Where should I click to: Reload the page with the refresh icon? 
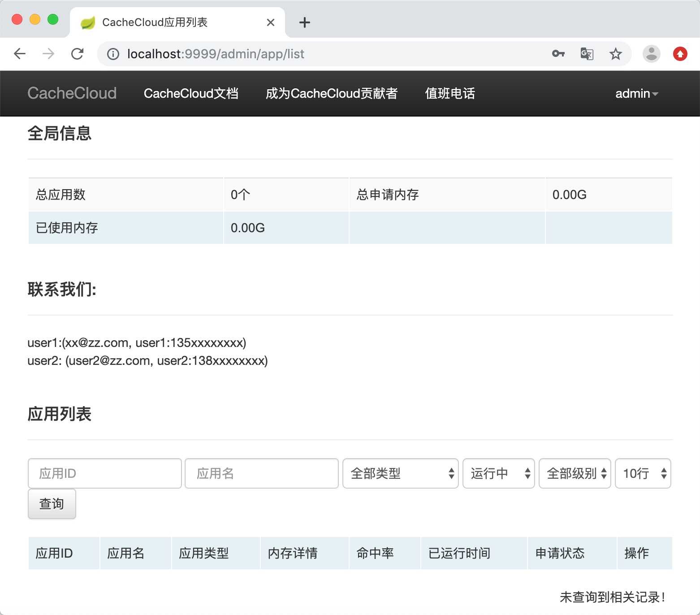pyautogui.click(x=78, y=54)
